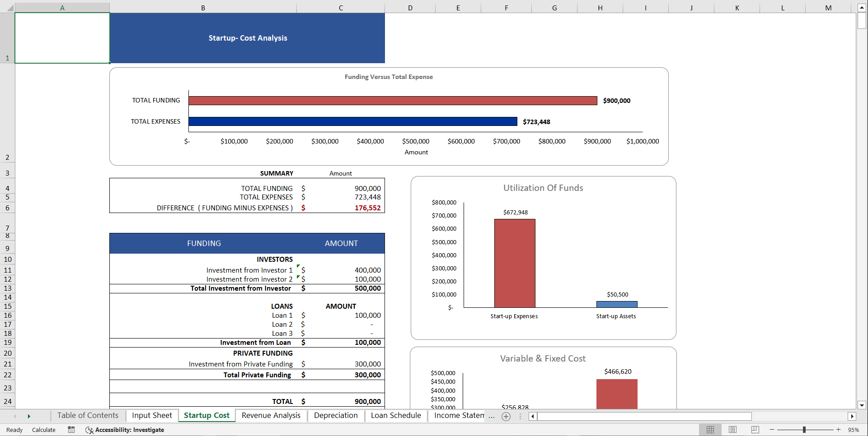The image size is (868, 436).
Task: Select the red Total Funding chart bar
Action: [x=392, y=100]
